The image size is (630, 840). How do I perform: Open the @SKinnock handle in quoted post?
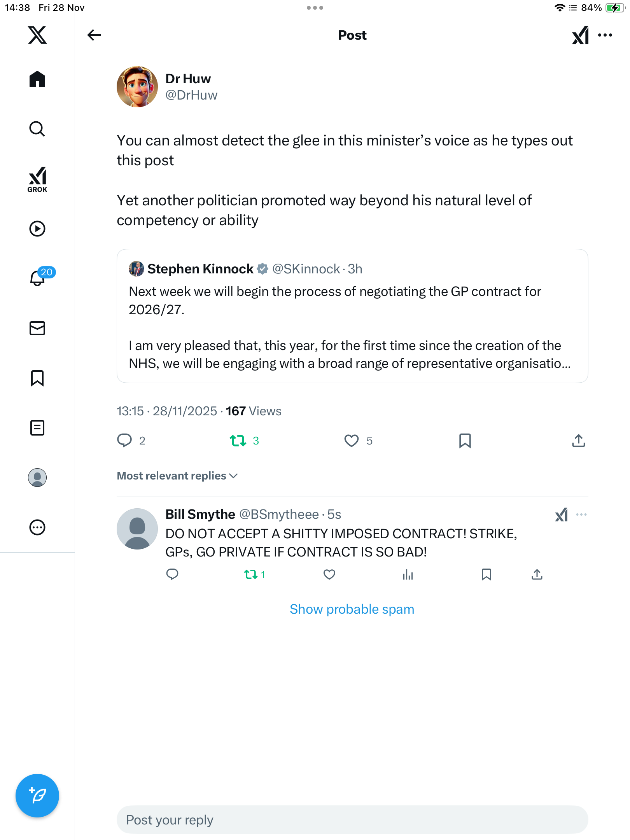306,269
